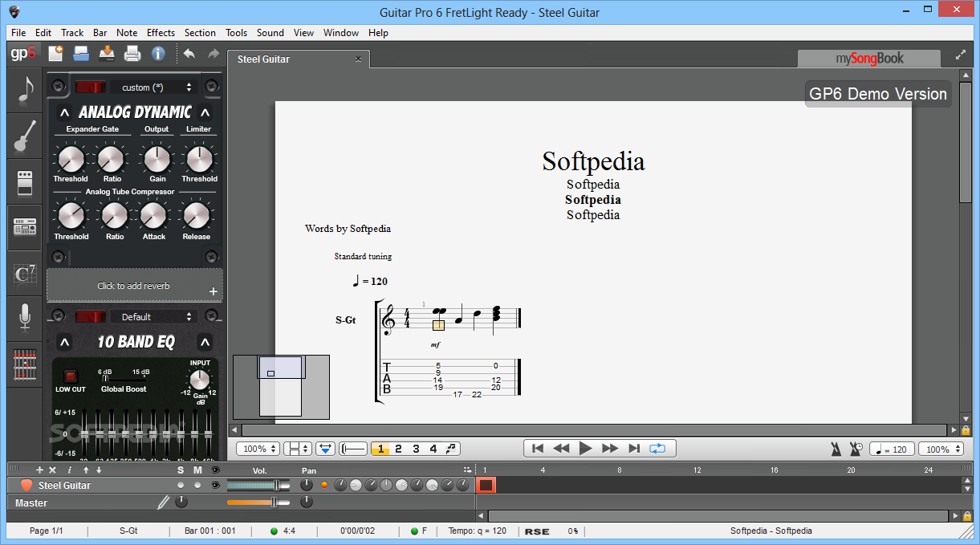Open score information with the blue info icon
The height and width of the screenshot is (545, 980).
pos(158,54)
